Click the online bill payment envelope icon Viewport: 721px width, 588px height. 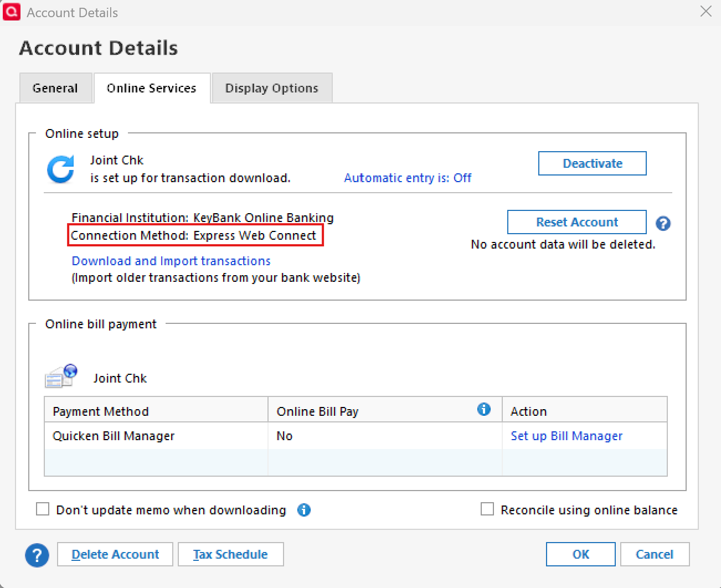(x=61, y=376)
